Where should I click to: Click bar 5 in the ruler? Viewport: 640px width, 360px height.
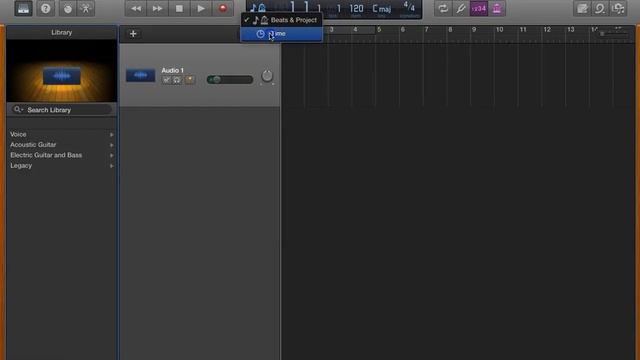[x=379, y=29]
